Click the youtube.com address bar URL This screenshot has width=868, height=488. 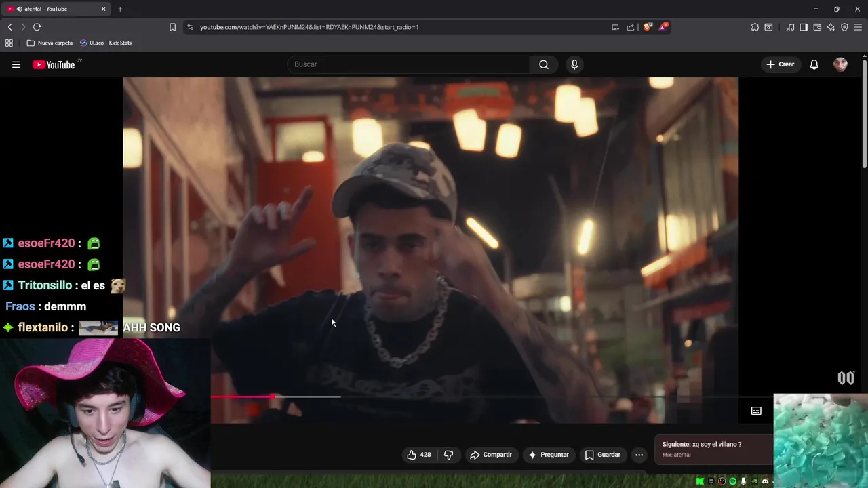click(309, 27)
